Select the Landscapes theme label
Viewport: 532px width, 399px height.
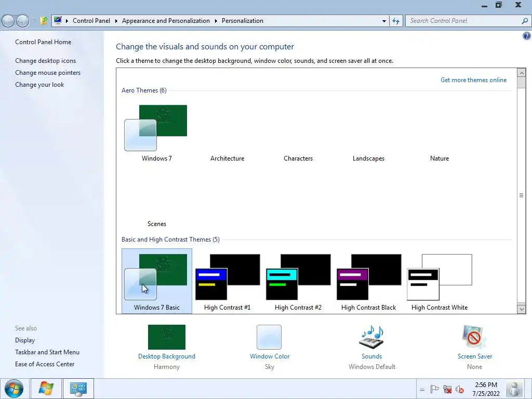click(368, 158)
